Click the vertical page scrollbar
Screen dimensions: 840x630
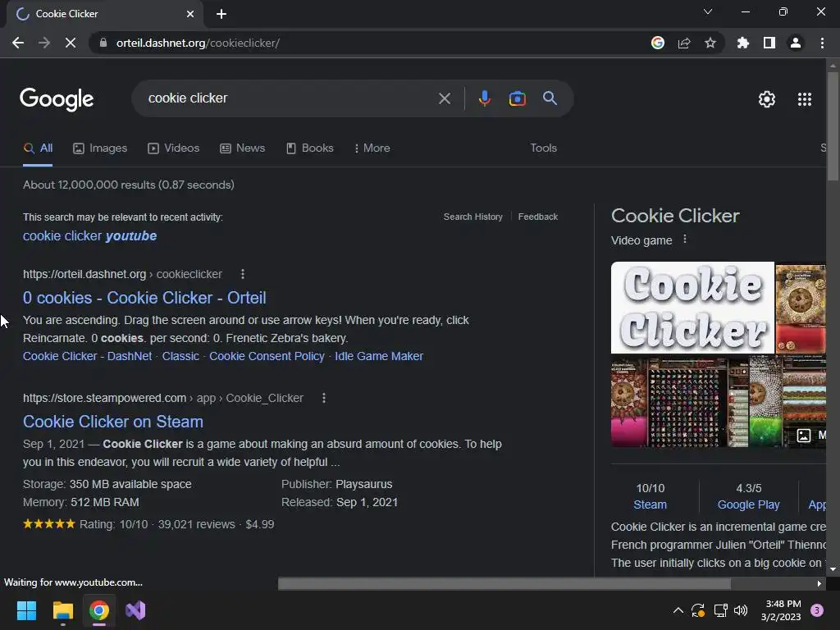(x=833, y=126)
